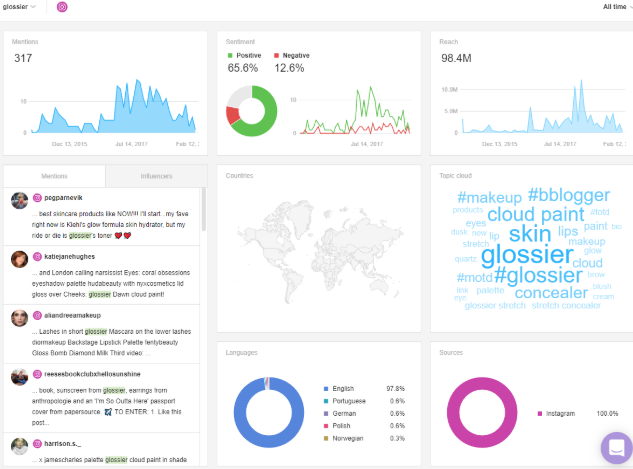Viewport: 633px width, 469px height.
Task: Click the #bblogger topic in cloud
Action: 569,195
